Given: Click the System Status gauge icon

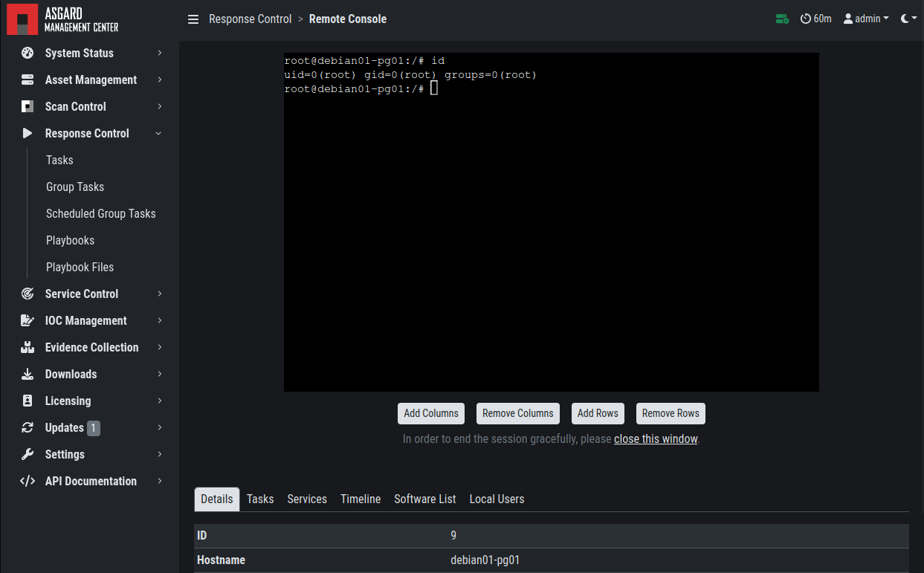Looking at the screenshot, I should point(28,53).
